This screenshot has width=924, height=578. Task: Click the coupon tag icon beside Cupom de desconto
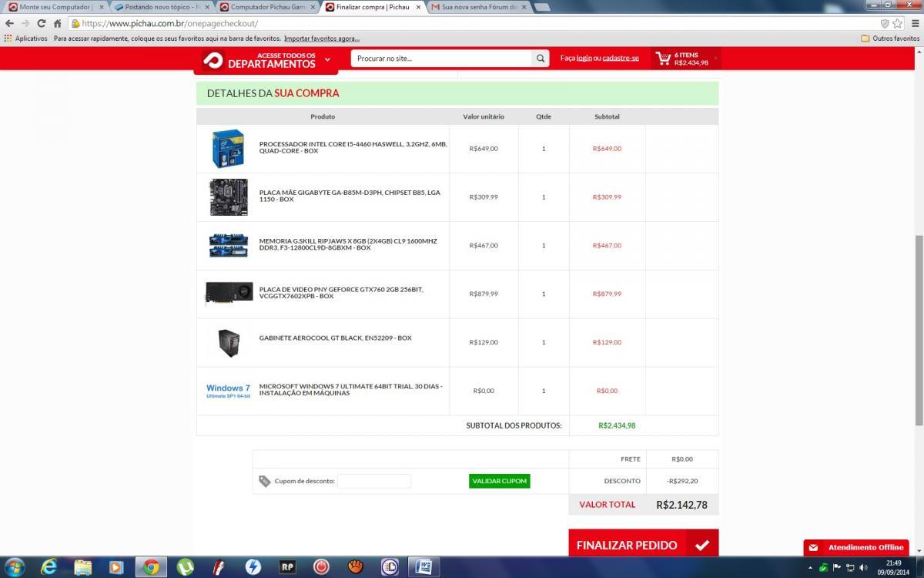pyautogui.click(x=265, y=481)
